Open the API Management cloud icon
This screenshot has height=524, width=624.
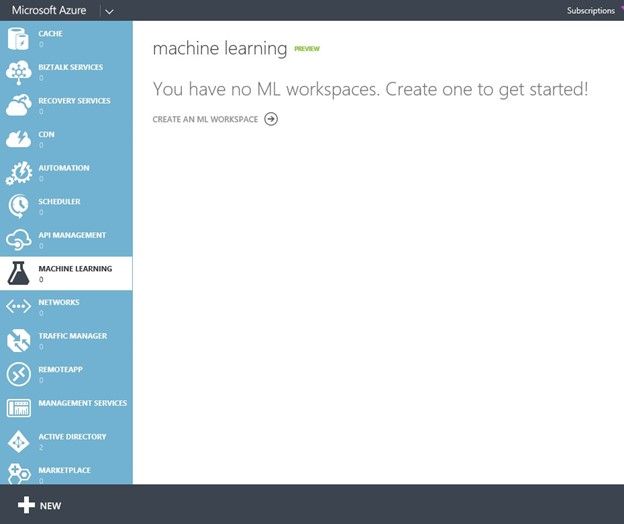(18, 240)
